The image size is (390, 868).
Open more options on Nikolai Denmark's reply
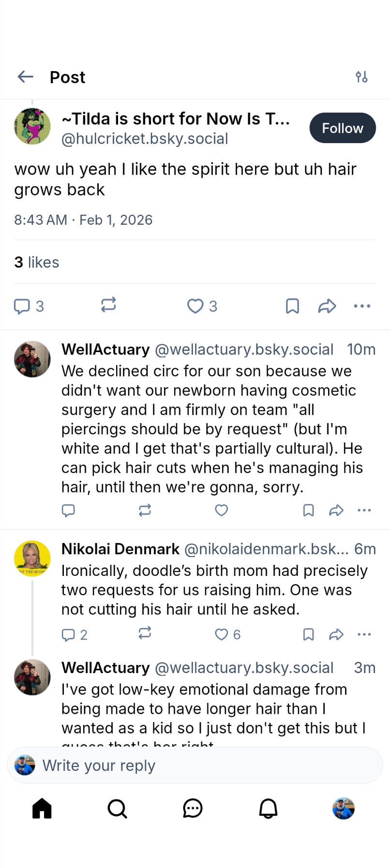tap(364, 634)
